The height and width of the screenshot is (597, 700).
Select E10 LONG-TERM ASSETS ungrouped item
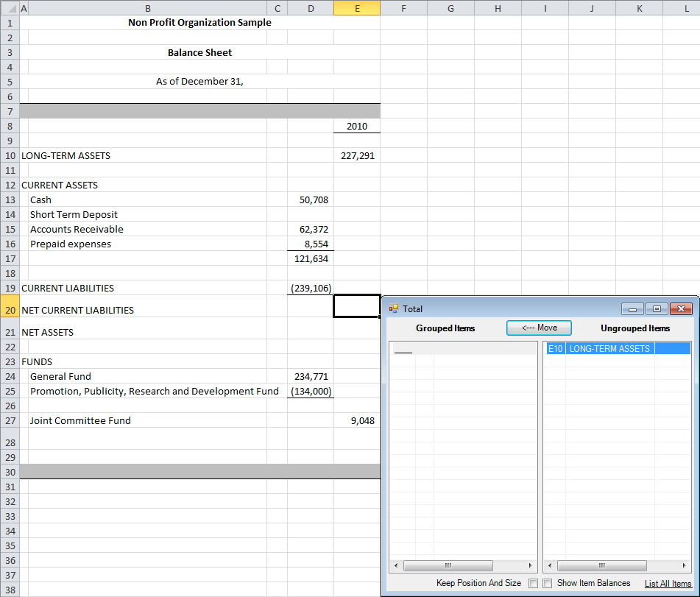(618, 348)
